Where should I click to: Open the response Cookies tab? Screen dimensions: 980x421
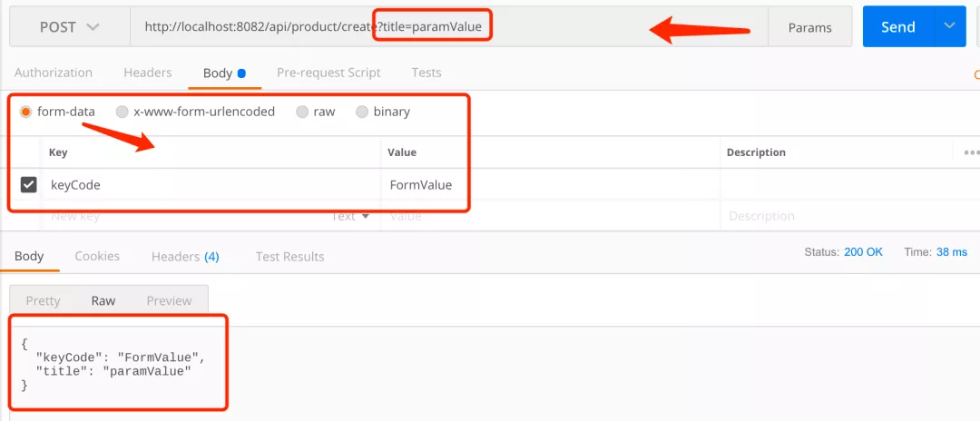[97, 256]
